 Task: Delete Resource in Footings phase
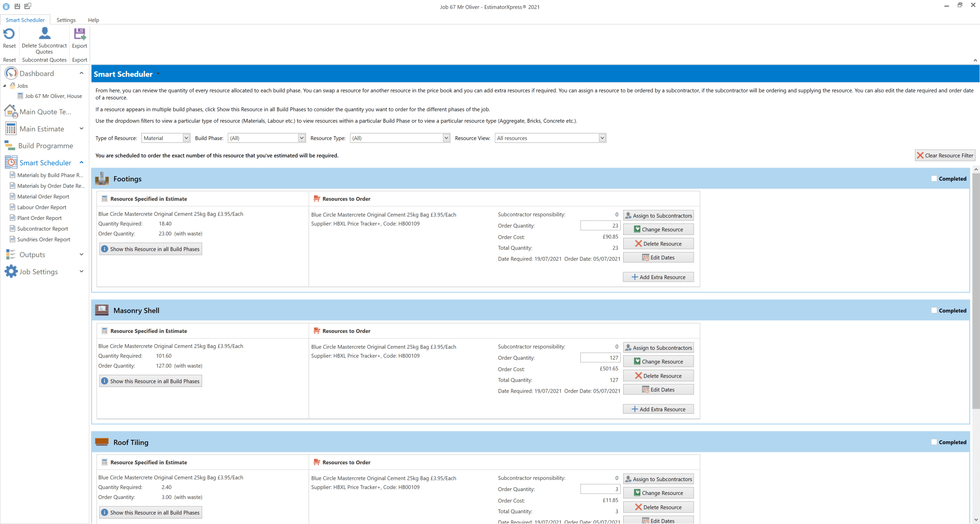(658, 243)
